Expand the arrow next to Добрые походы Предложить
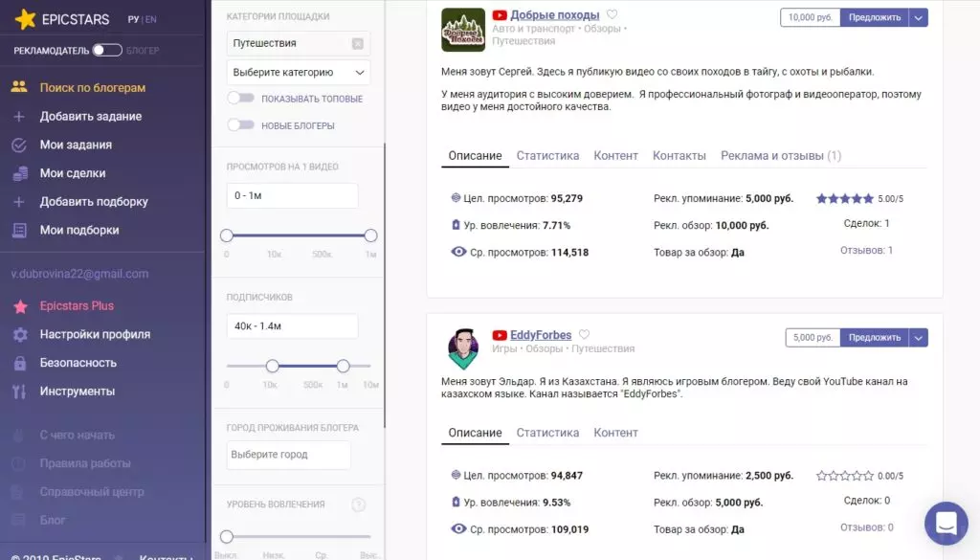The height and width of the screenshot is (560, 980). click(918, 17)
